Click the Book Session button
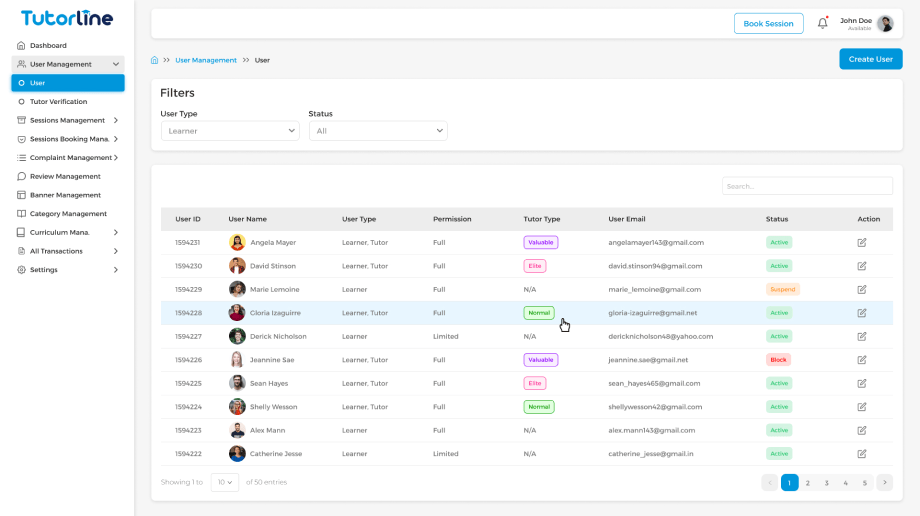This screenshot has height=516, width=920. (768, 24)
